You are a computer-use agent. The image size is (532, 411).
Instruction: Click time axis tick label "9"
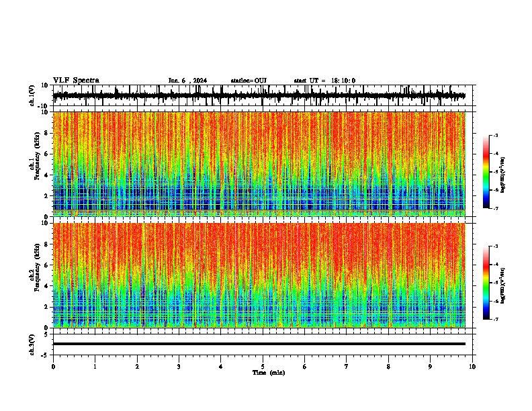(x=430, y=367)
